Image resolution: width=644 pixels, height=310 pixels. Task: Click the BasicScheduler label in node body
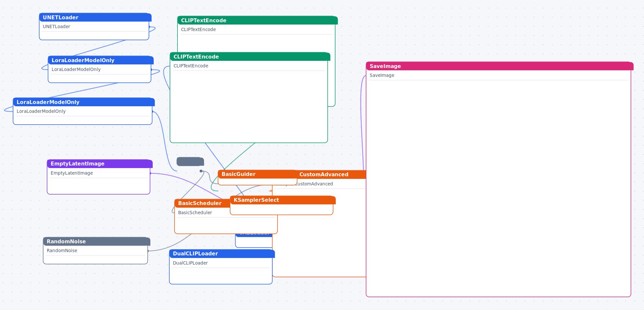[x=195, y=213]
